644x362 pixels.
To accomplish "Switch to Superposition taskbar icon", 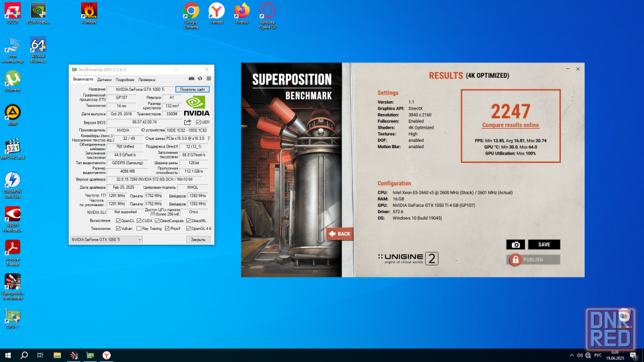I will (x=74, y=356).
